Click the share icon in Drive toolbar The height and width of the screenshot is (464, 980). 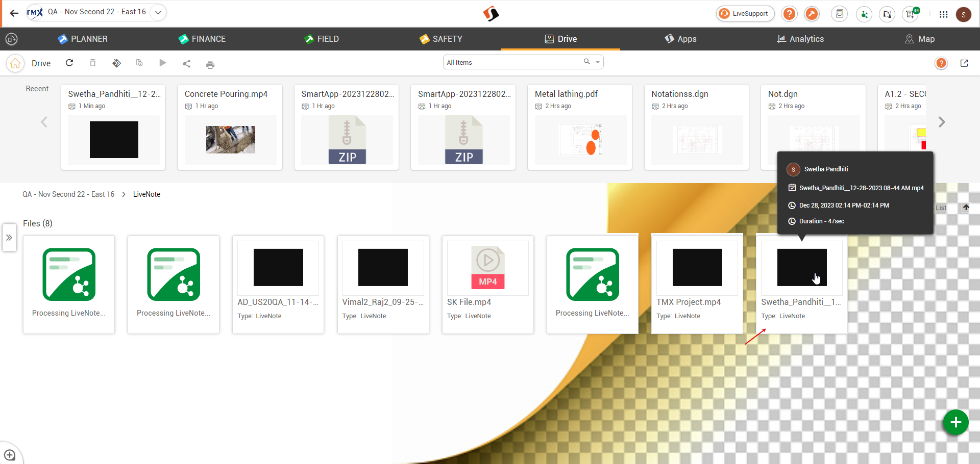186,64
